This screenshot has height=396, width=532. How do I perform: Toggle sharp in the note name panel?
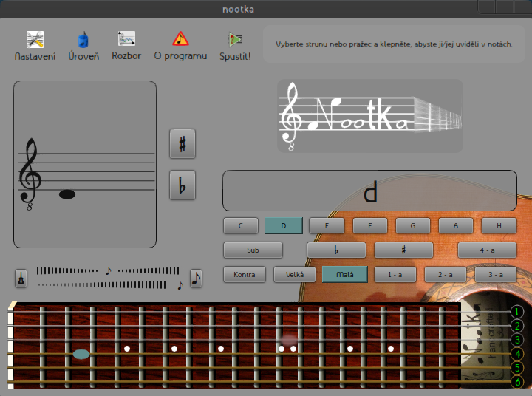click(403, 250)
